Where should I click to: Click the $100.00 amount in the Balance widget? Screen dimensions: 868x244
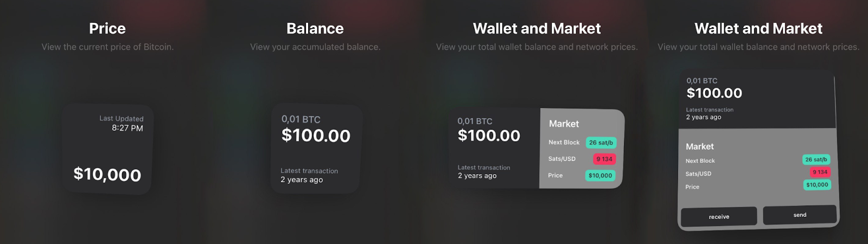[x=316, y=135]
